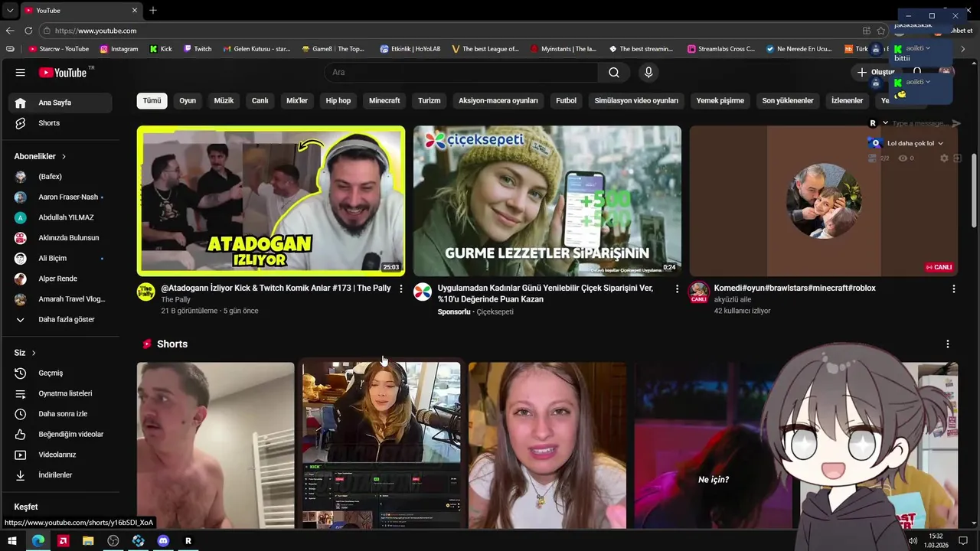Select Aksiyon-macera oyunları filter chip

[x=498, y=101]
